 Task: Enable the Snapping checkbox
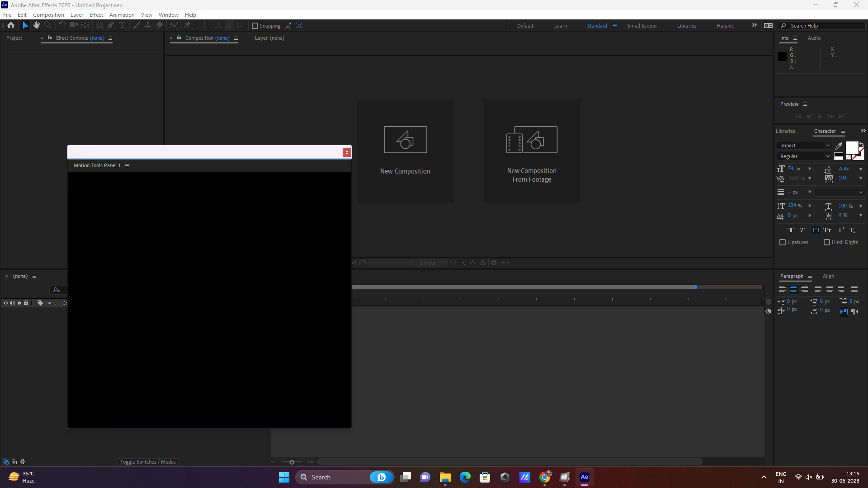point(255,26)
